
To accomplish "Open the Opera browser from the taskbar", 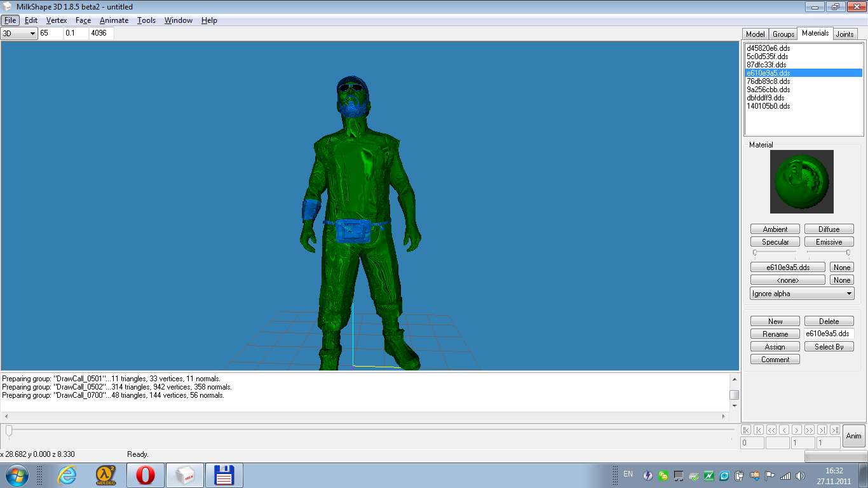I will click(x=145, y=475).
